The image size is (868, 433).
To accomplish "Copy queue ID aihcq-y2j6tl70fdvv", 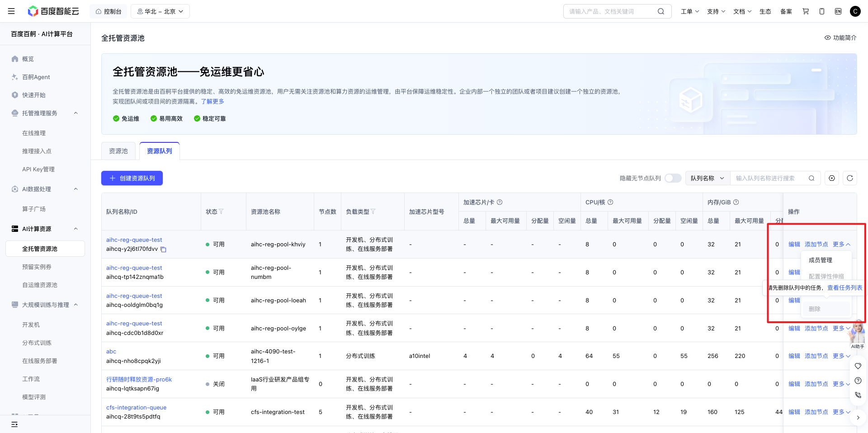I will [x=164, y=249].
